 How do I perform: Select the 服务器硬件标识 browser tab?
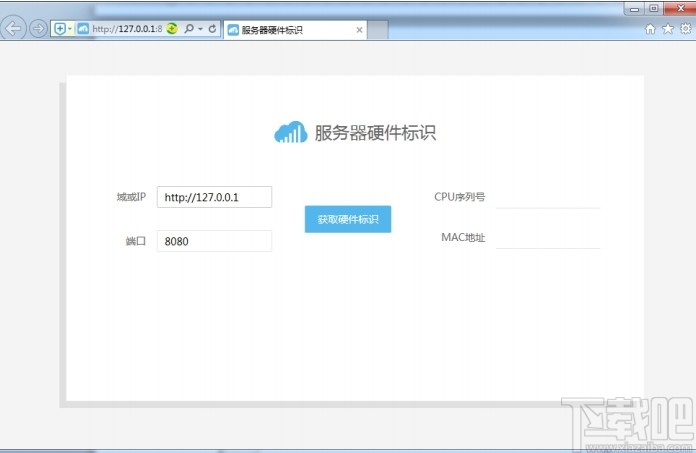[x=295, y=30]
